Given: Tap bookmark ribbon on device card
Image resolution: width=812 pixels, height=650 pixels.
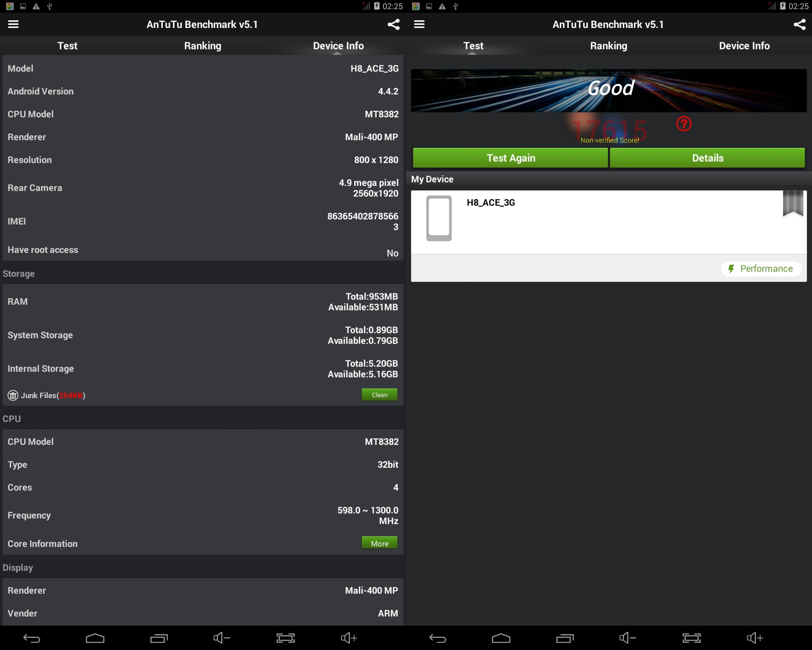Looking at the screenshot, I should point(793,204).
